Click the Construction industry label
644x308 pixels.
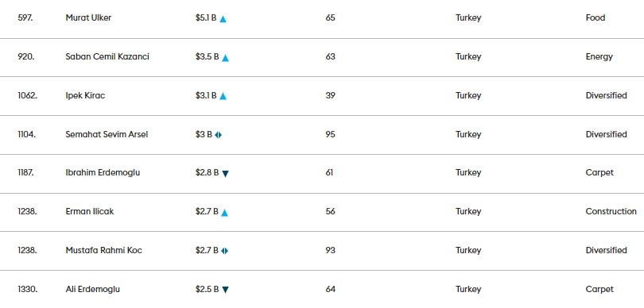point(611,212)
